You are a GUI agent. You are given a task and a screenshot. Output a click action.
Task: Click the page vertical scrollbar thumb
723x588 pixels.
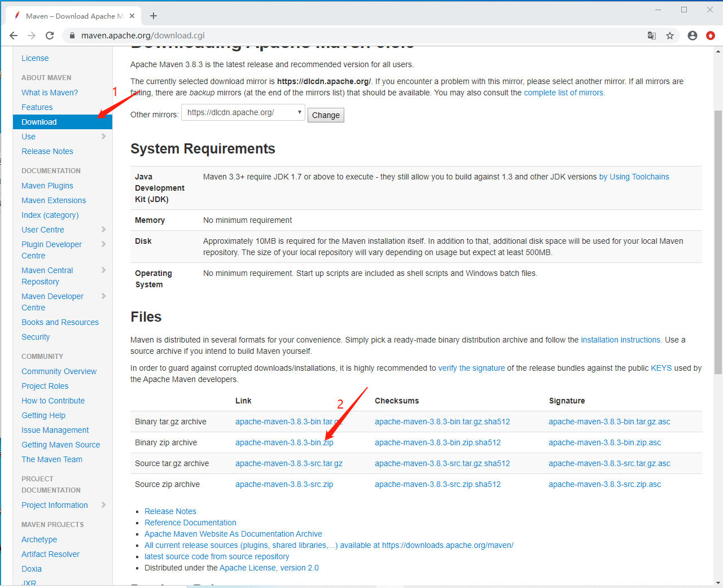pyautogui.click(x=718, y=243)
